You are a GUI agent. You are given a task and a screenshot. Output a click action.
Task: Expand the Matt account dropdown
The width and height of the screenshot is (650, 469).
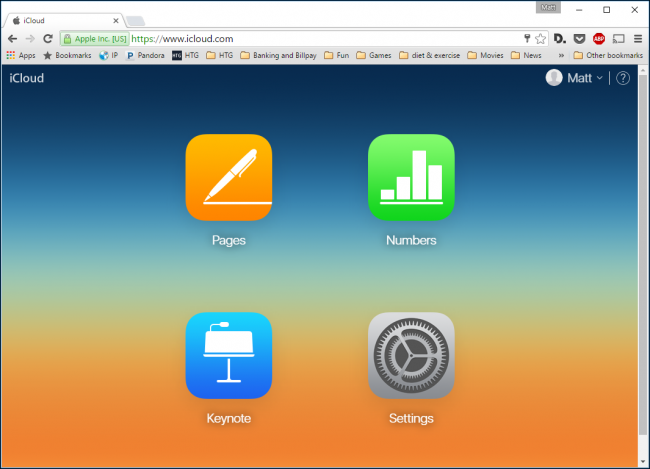pos(585,78)
